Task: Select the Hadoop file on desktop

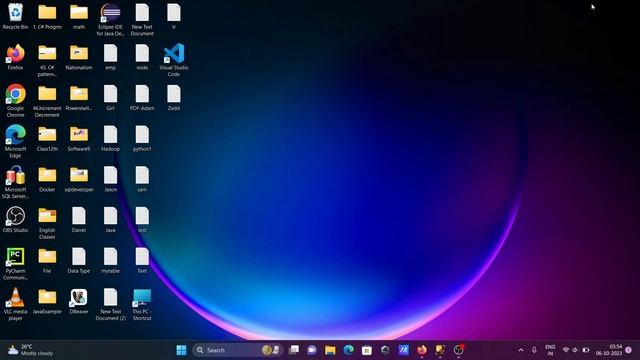Action: tap(110, 139)
